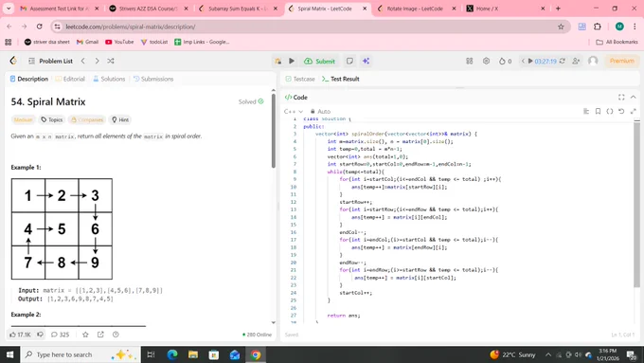Open the profile avatar menu

593,61
